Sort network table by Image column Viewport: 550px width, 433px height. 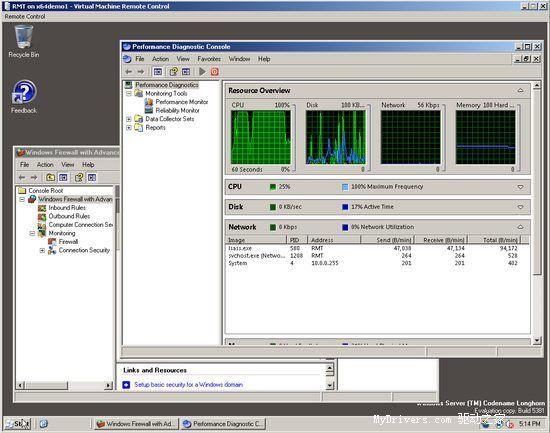point(256,240)
